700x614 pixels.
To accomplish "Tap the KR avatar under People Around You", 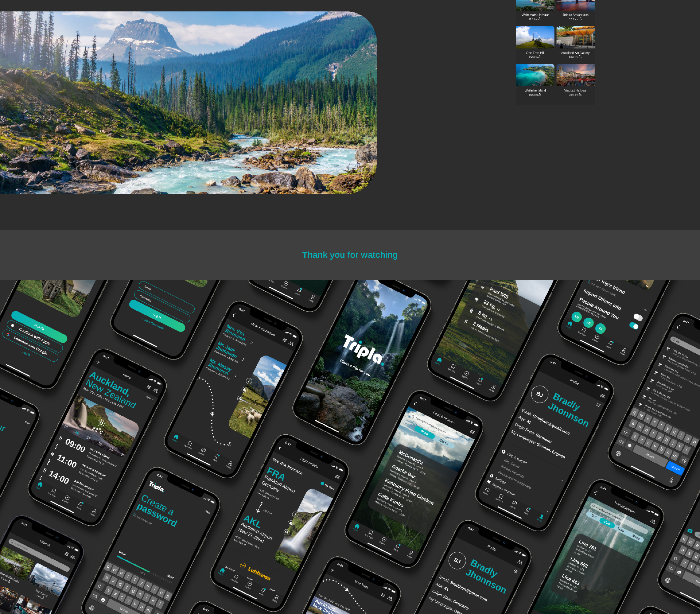I will (576, 317).
